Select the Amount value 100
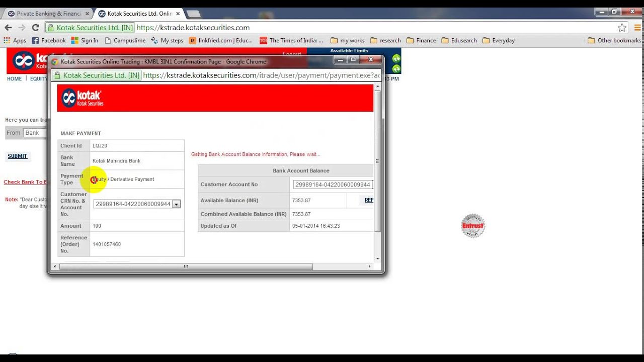Image resolution: width=644 pixels, height=362 pixels. 97,226
